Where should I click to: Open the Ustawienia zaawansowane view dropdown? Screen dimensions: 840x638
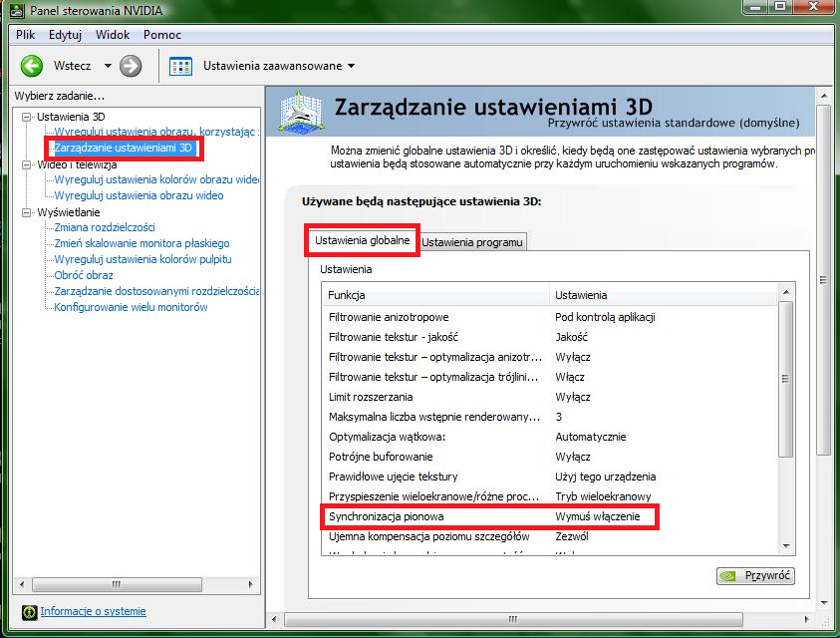pos(352,66)
